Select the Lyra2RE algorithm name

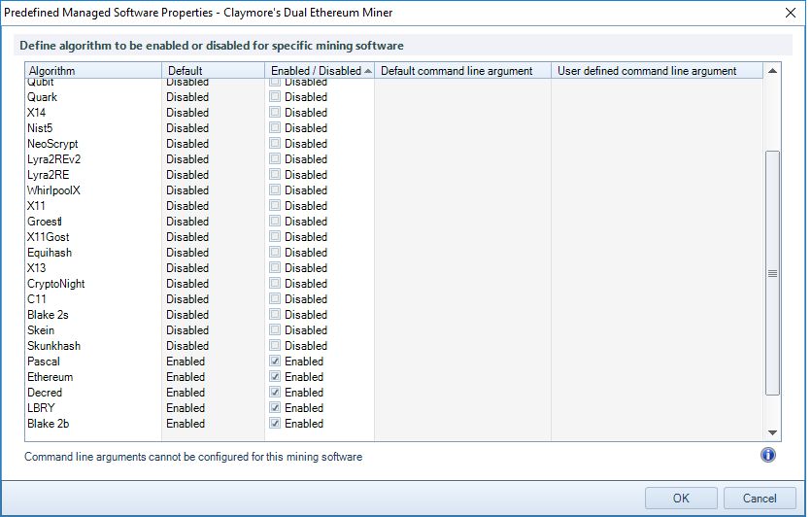pyautogui.click(x=49, y=175)
